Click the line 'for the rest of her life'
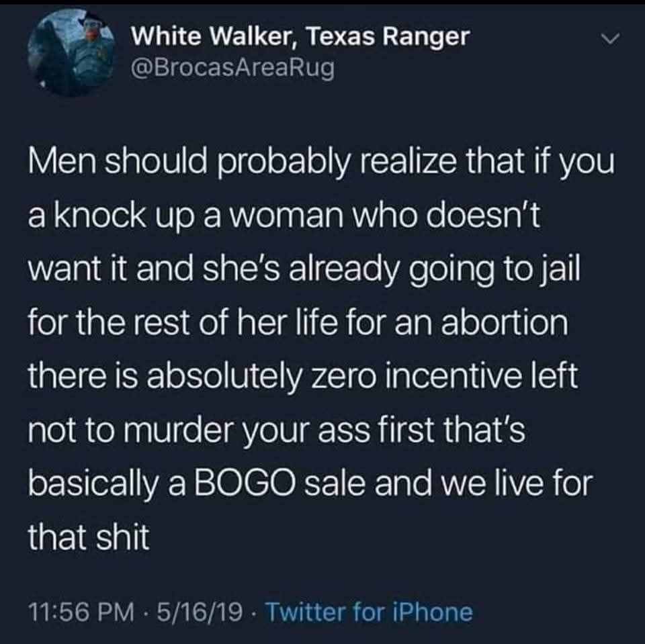 click(298, 323)
